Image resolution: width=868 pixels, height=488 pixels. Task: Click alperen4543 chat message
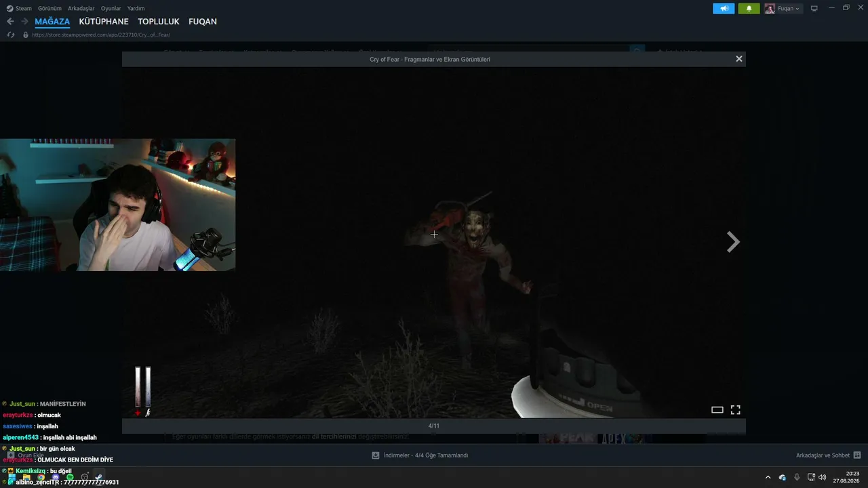click(x=50, y=437)
